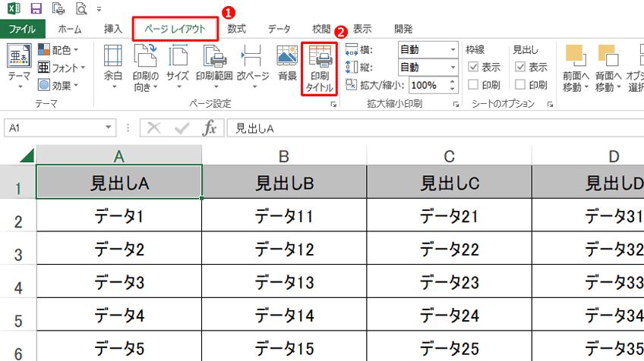Toggle the 見出し 表示 checkbox
This screenshot has height=361, width=644.
click(x=520, y=67)
